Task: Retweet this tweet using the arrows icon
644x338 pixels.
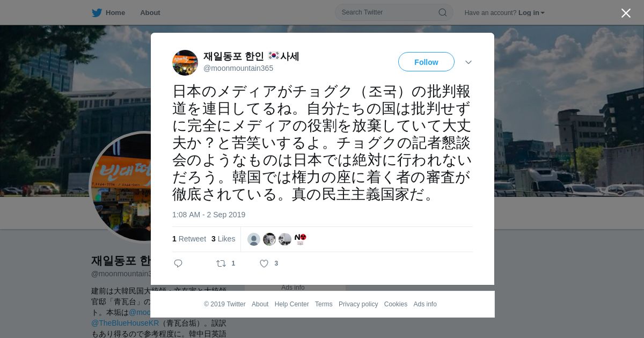Action: 221,263
